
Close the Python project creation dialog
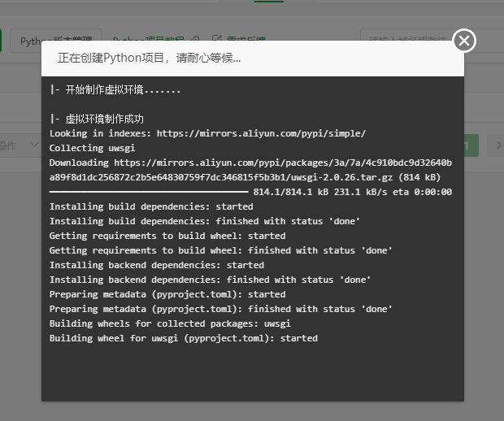[x=464, y=41]
